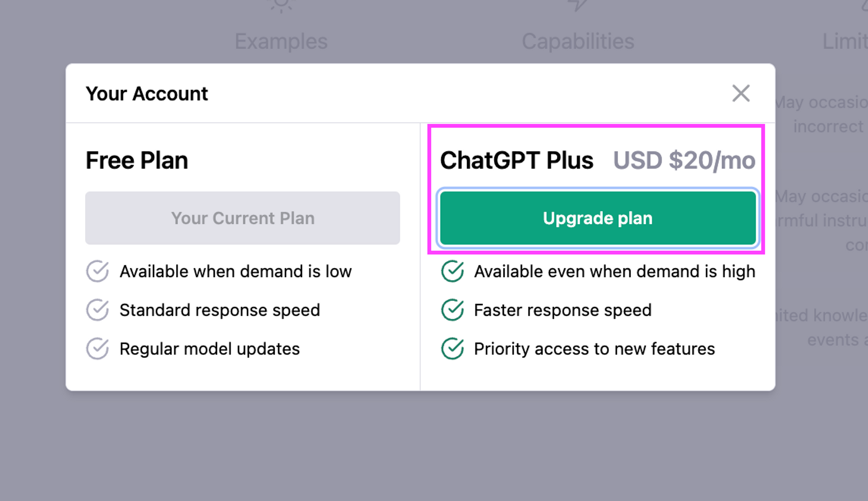Click the Faster response speed text label

coord(562,310)
